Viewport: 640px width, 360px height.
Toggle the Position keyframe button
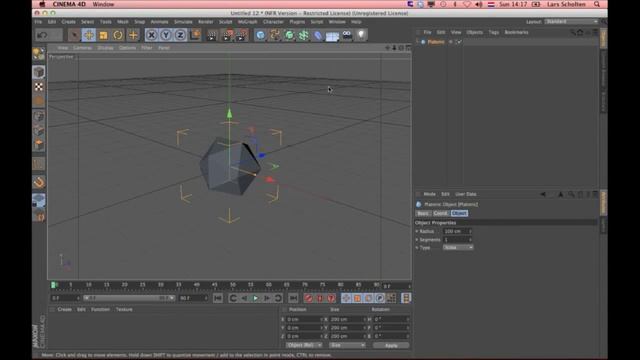point(346,298)
